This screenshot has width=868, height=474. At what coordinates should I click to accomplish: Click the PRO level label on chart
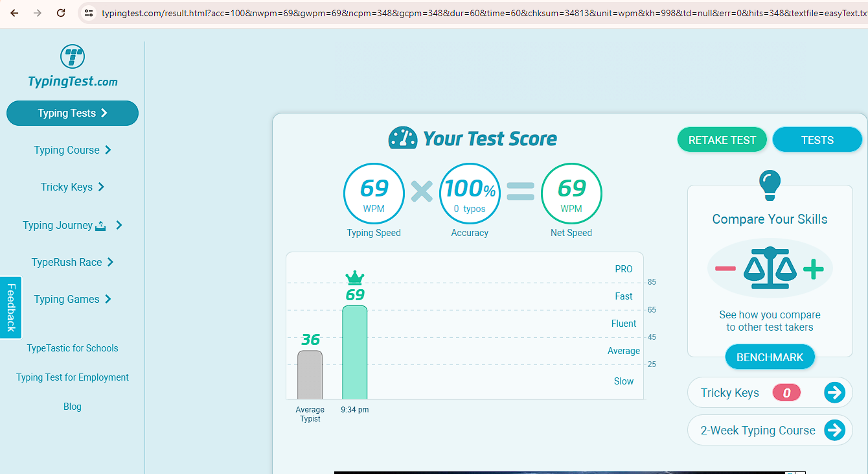pyautogui.click(x=624, y=269)
